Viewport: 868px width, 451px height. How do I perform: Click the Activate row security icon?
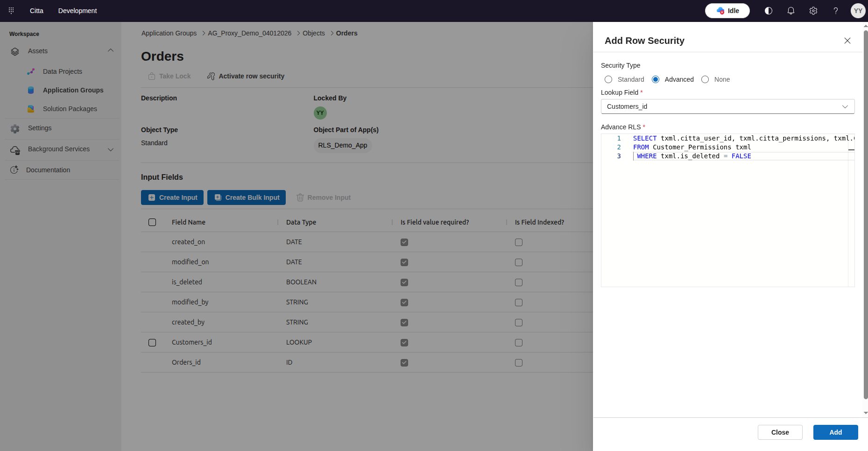point(211,76)
